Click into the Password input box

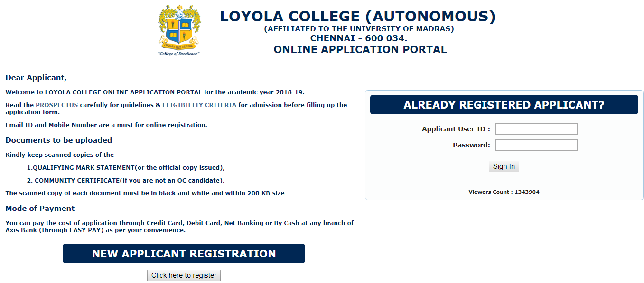point(536,145)
